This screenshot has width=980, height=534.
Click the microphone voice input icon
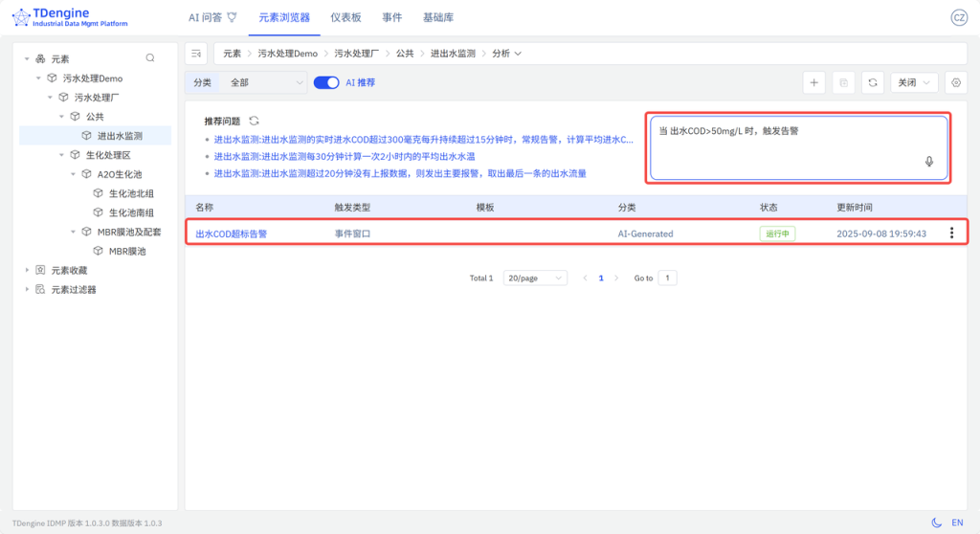pos(928,162)
